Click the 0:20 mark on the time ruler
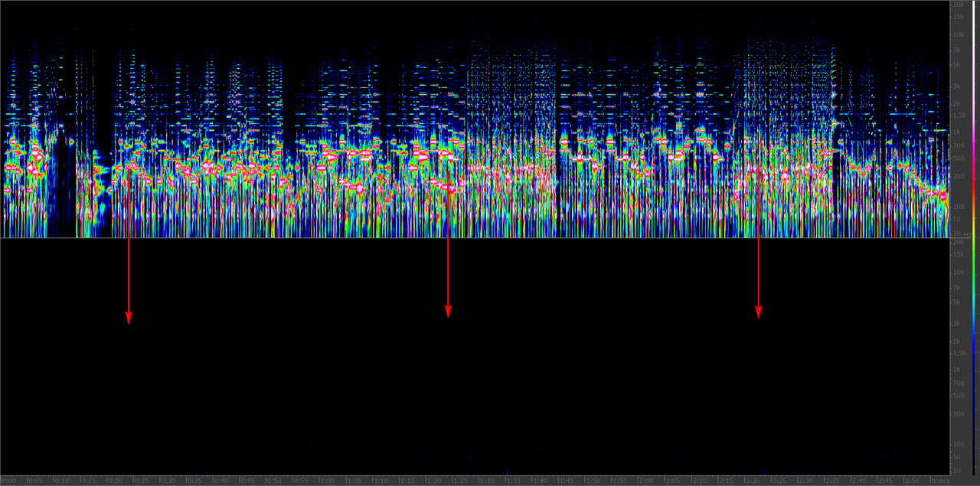Image resolution: width=980 pixels, height=486 pixels. 114,481
